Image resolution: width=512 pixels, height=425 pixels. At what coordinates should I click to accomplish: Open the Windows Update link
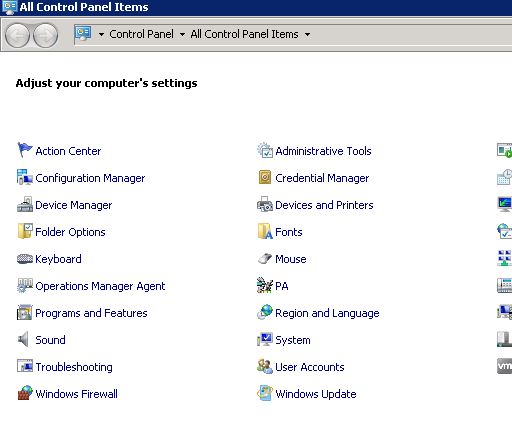[x=316, y=394]
